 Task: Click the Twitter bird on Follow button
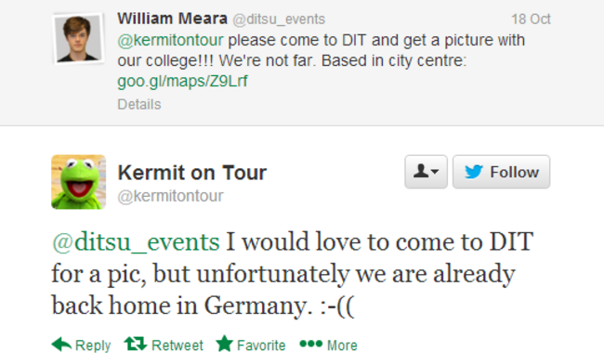tap(473, 172)
